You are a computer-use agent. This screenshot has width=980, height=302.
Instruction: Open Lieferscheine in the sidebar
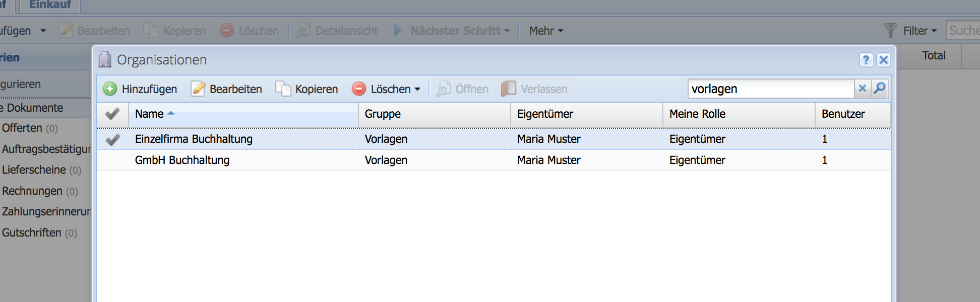coord(34,170)
